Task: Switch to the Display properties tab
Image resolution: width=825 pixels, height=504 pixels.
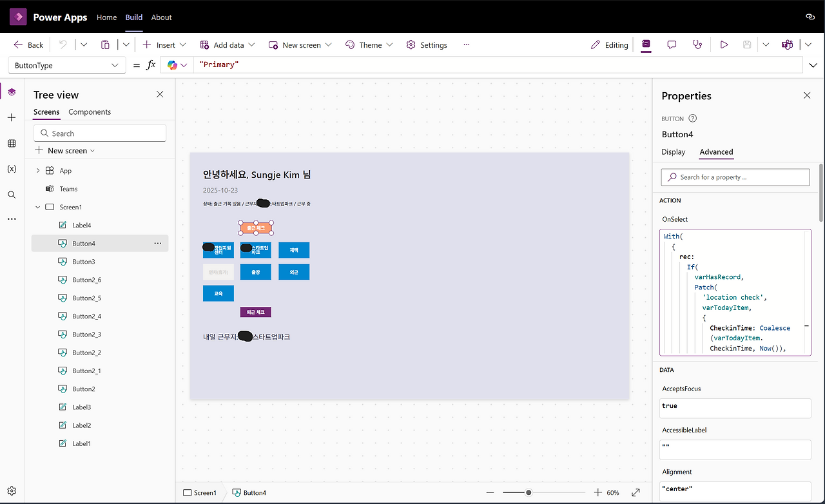Action: pos(674,152)
